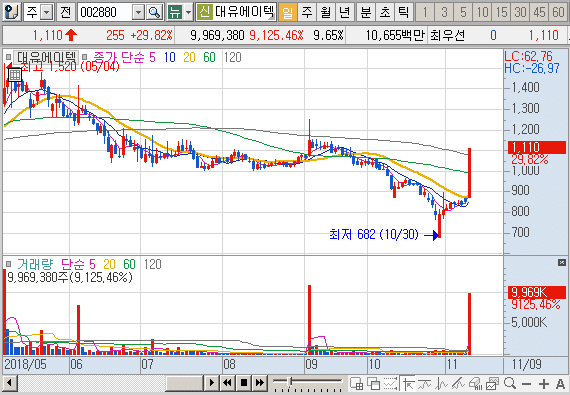
Task: Choose the 15 interval button
Action: tap(501, 12)
